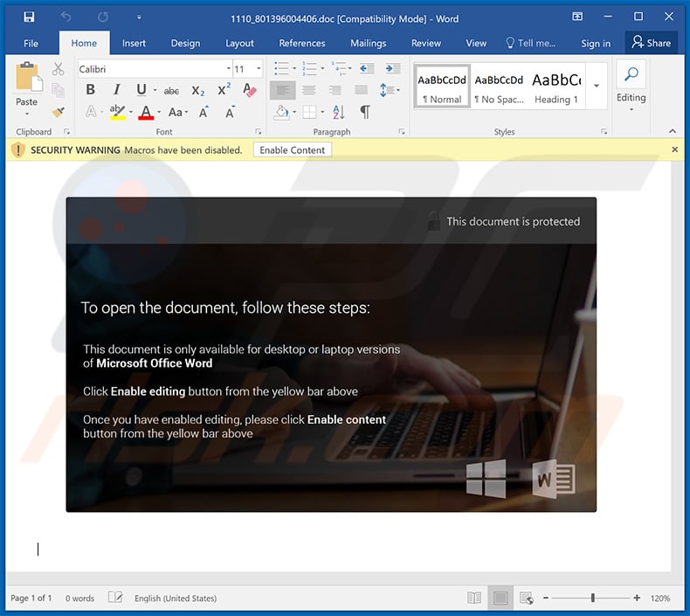Image resolution: width=690 pixels, height=616 pixels.
Task: Toggle Align Left paragraph alignment
Action: click(282, 90)
